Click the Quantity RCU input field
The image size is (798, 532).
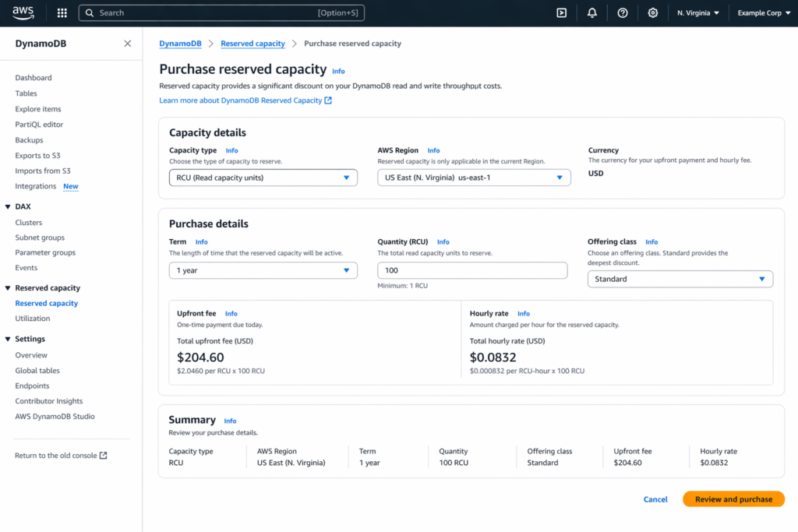(472, 270)
